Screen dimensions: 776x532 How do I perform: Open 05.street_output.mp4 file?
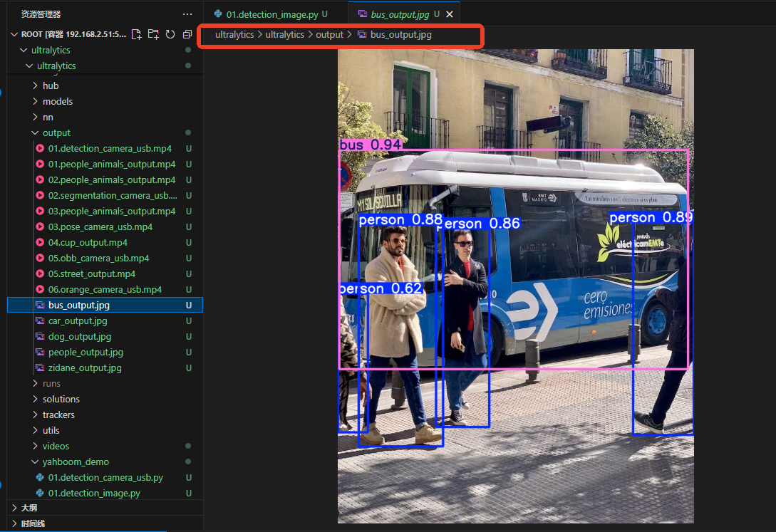105,274
